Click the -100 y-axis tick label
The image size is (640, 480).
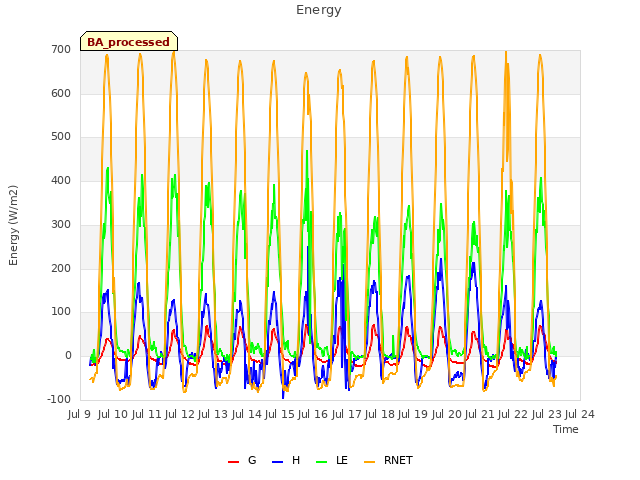click(x=59, y=399)
